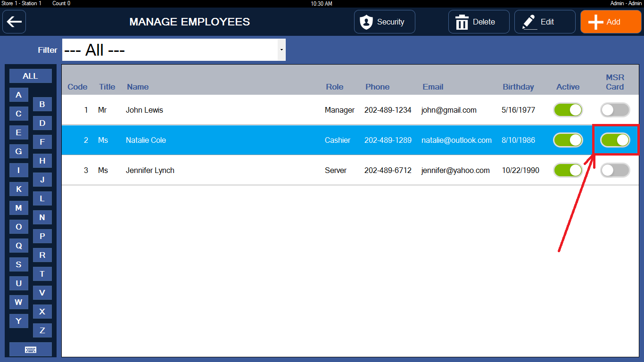644x362 pixels.
Task: Select the John Lewis employee row
Action: [x=236, y=110]
